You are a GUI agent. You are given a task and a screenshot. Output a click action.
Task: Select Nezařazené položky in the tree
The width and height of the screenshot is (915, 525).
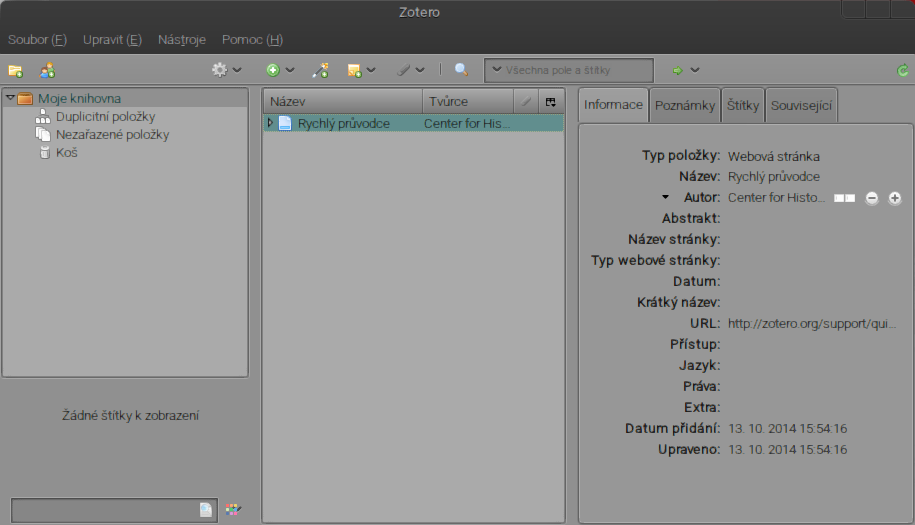pos(113,135)
